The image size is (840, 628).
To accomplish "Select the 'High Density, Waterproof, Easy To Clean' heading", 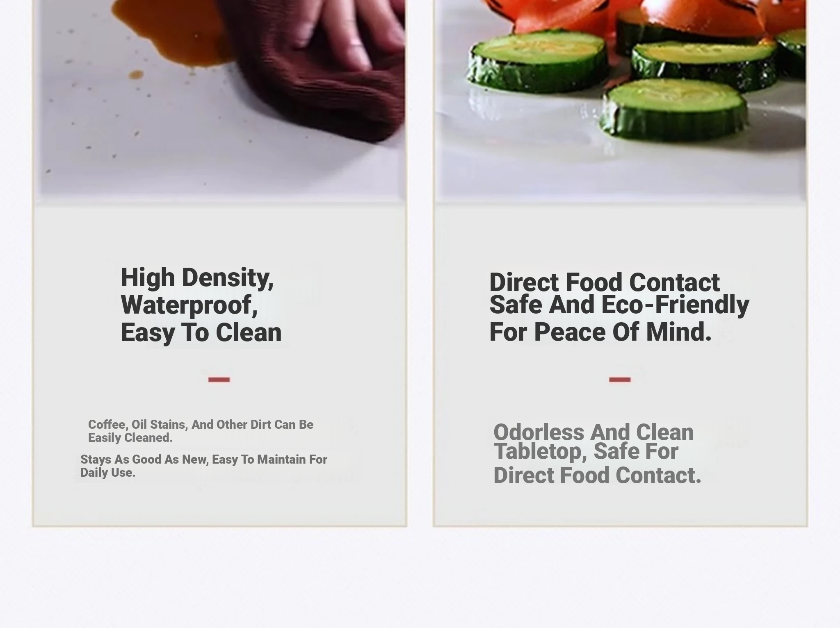I will coord(201,305).
